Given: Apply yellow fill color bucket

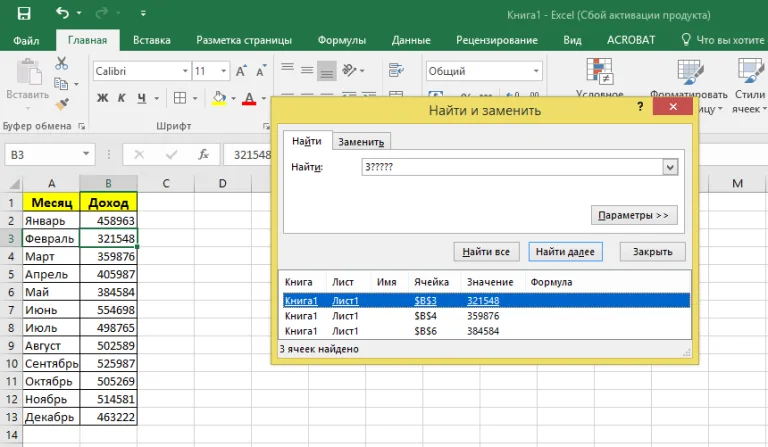Looking at the screenshot, I should tap(219, 98).
